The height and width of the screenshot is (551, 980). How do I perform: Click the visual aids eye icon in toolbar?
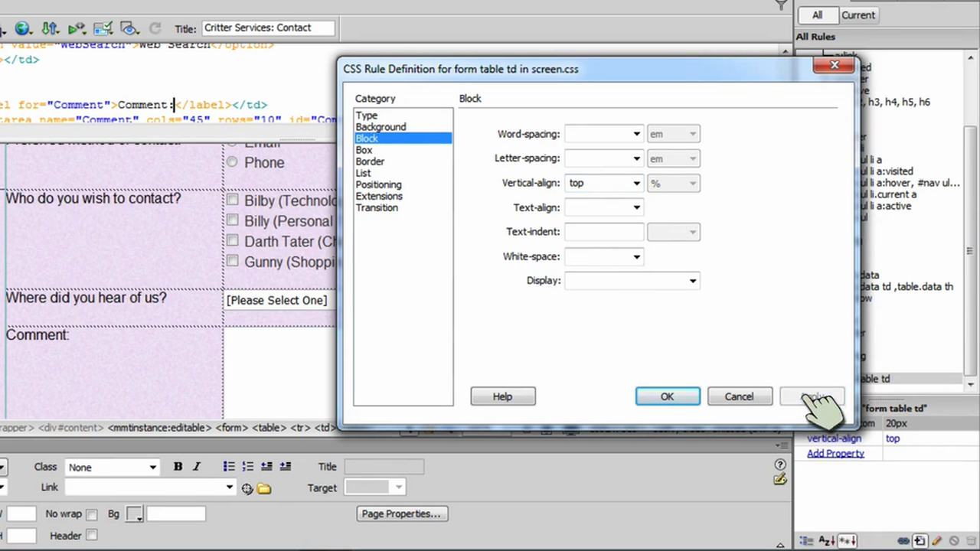[x=129, y=28]
